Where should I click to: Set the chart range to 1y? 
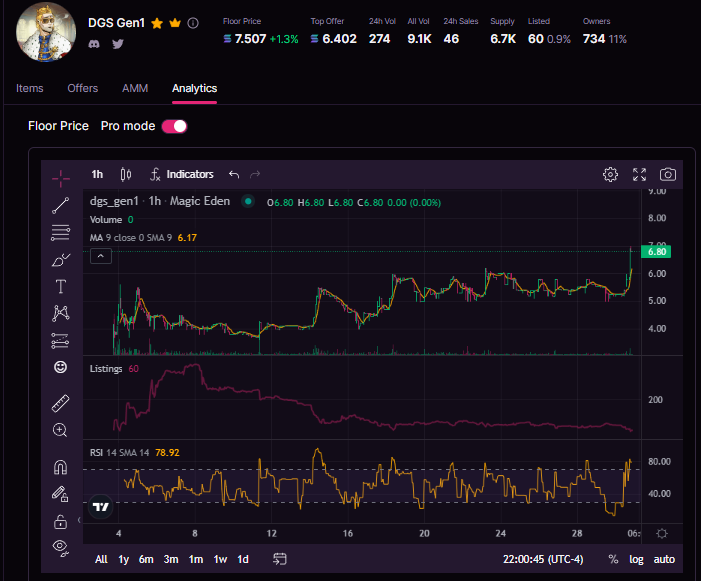(123, 560)
